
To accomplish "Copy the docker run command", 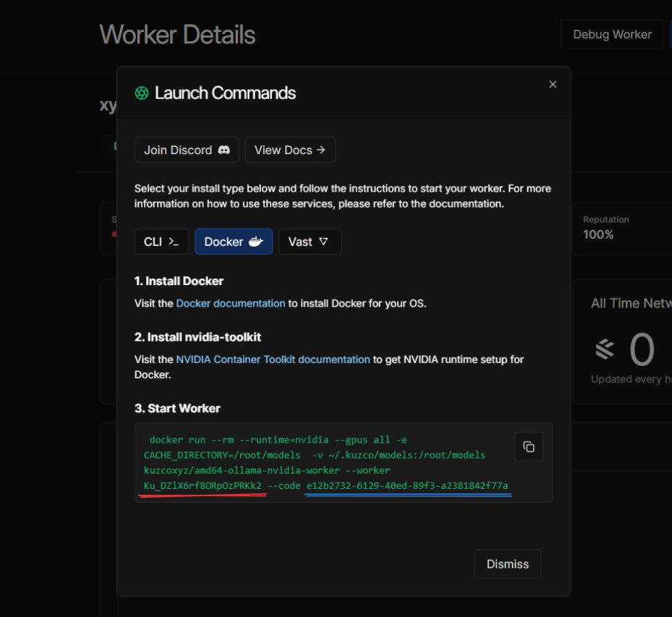I will pyautogui.click(x=529, y=446).
